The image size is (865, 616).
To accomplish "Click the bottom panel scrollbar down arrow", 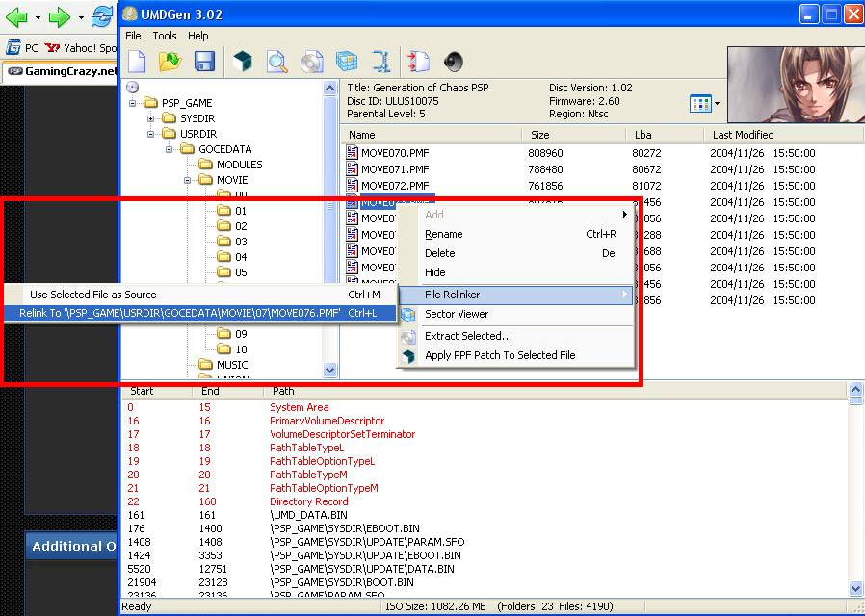I will pyautogui.click(x=855, y=588).
